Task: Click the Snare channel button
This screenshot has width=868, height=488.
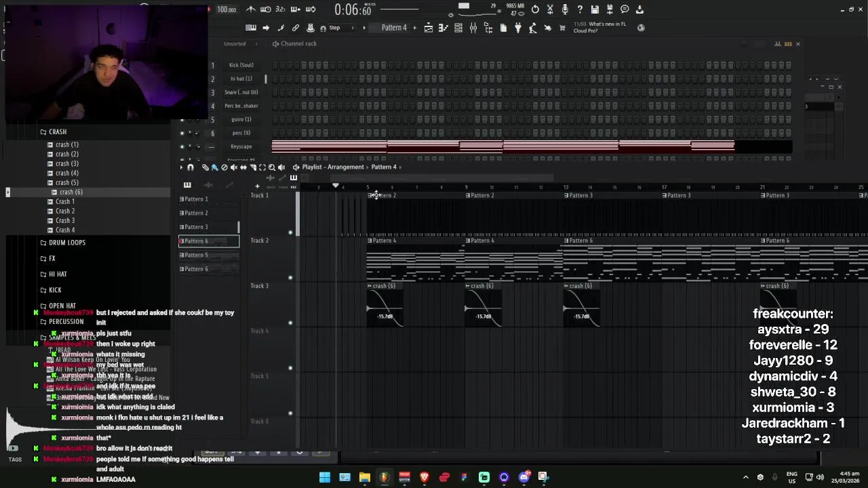Action: point(241,92)
